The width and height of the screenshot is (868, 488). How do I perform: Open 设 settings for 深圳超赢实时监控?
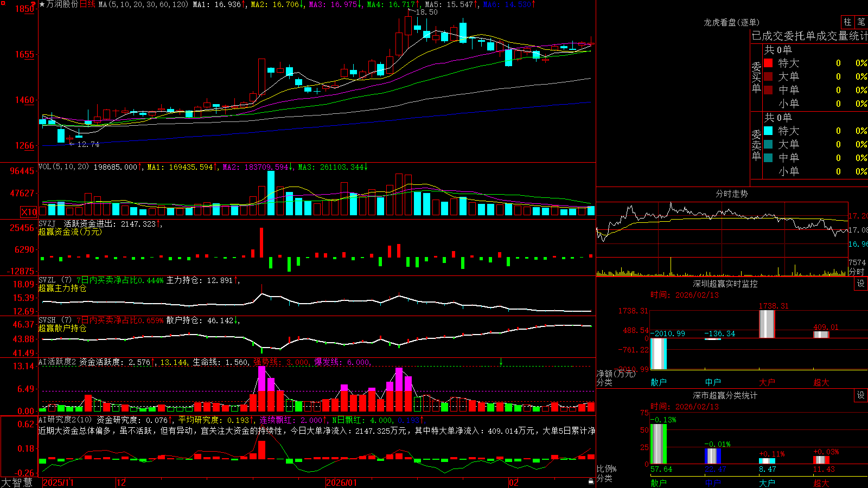click(x=861, y=284)
